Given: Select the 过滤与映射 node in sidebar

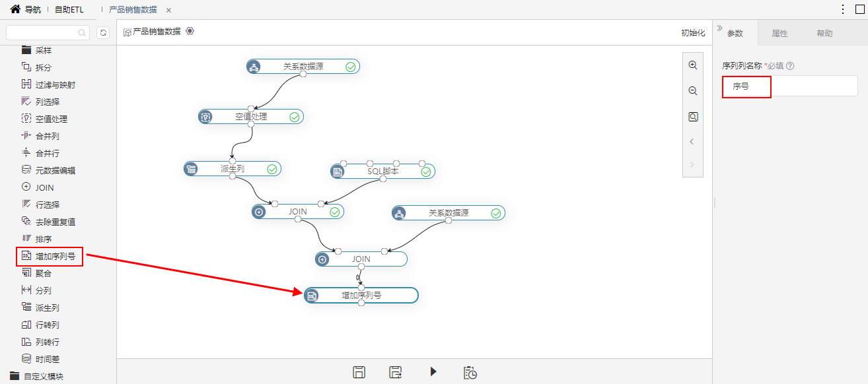Looking at the screenshot, I should click(x=48, y=84).
